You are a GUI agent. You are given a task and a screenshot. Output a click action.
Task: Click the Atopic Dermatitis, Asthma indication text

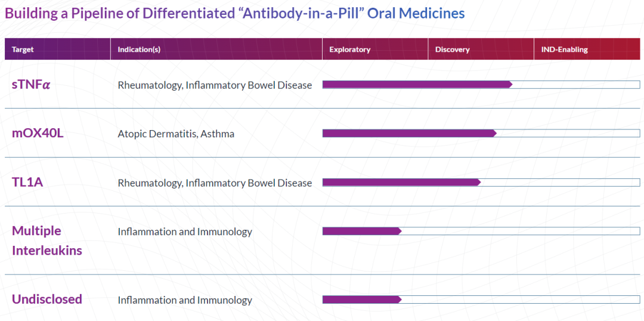tap(176, 134)
